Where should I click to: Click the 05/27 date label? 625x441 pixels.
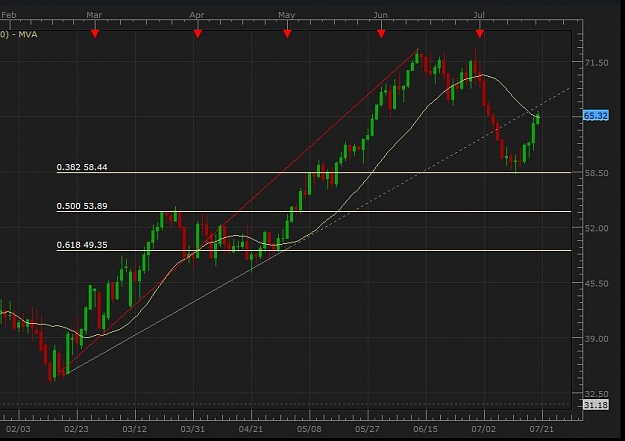coord(367,429)
